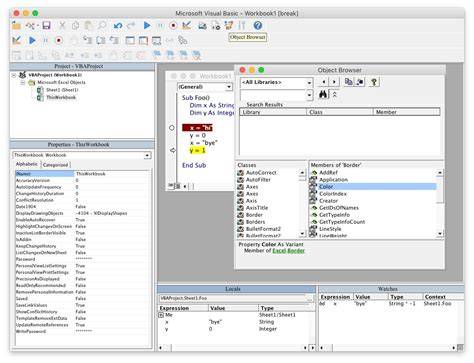
Task: Select AutoCorrect in the Classes list
Action: click(261, 173)
